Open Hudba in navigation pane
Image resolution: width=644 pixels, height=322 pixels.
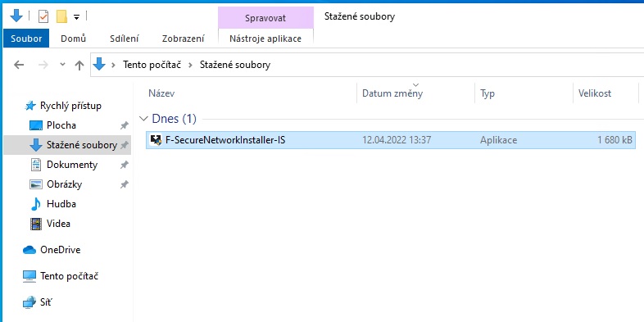coord(61,204)
